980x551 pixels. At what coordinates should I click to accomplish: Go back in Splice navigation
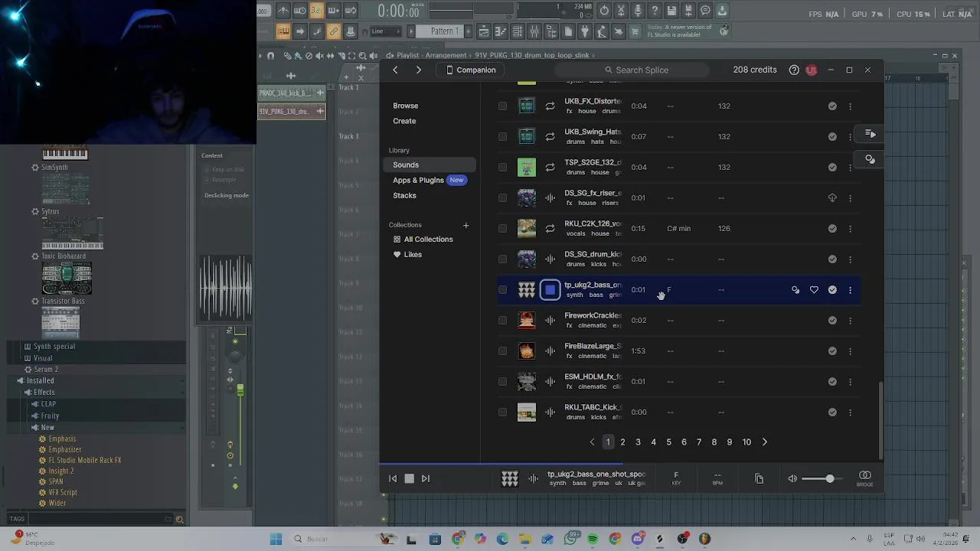coord(395,70)
